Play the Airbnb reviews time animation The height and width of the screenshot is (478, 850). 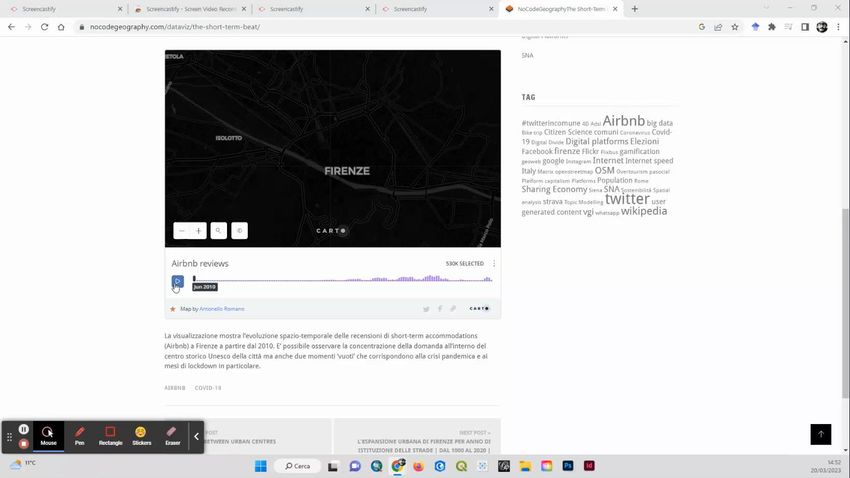[177, 281]
